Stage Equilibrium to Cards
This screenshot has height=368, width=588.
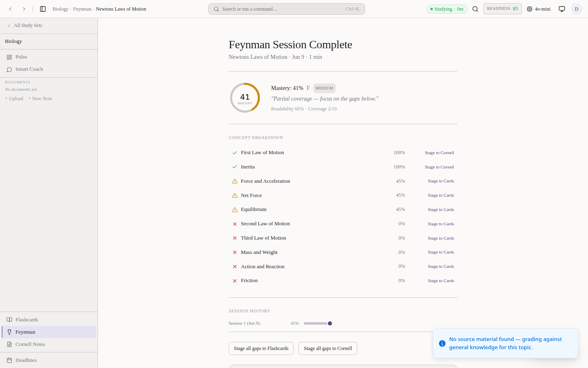click(x=441, y=209)
